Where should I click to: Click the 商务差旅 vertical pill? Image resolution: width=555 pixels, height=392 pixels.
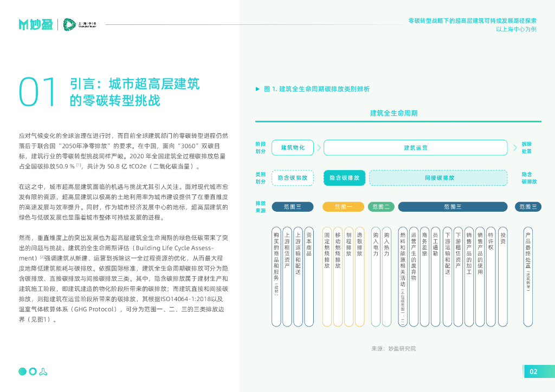425,277
